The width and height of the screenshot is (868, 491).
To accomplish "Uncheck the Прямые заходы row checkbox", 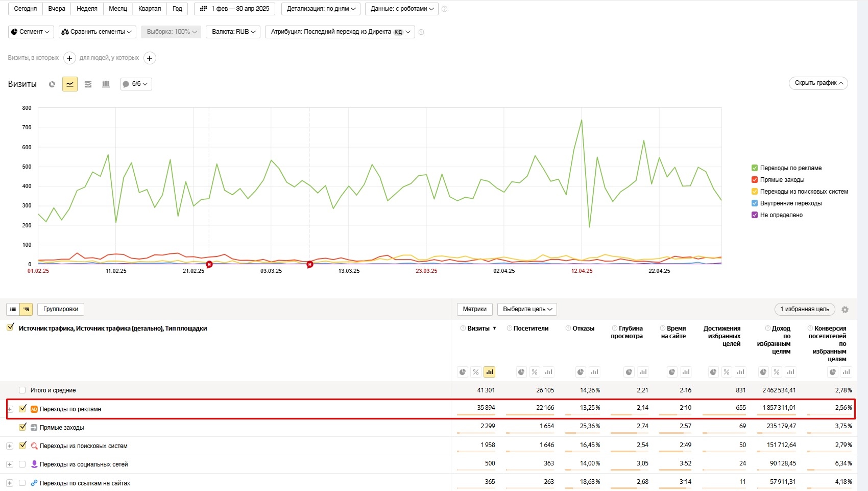I will tap(22, 427).
